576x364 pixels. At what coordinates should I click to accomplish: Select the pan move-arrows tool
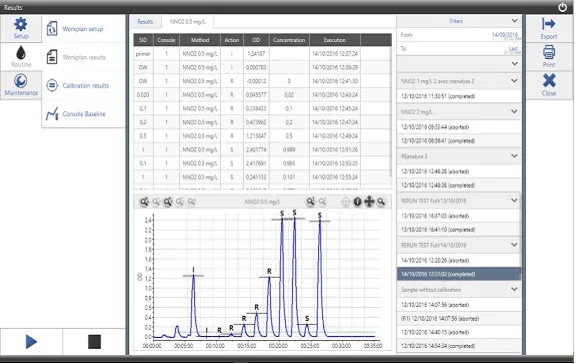click(369, 202)
